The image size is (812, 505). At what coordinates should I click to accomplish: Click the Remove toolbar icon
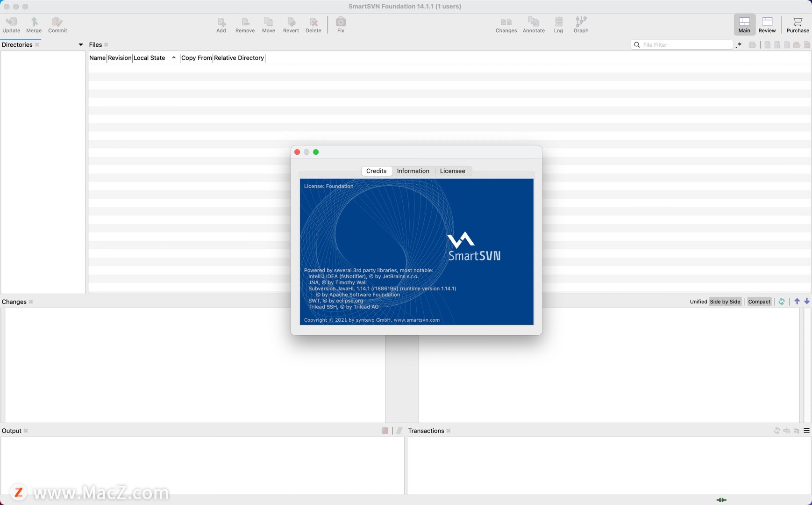245,25
